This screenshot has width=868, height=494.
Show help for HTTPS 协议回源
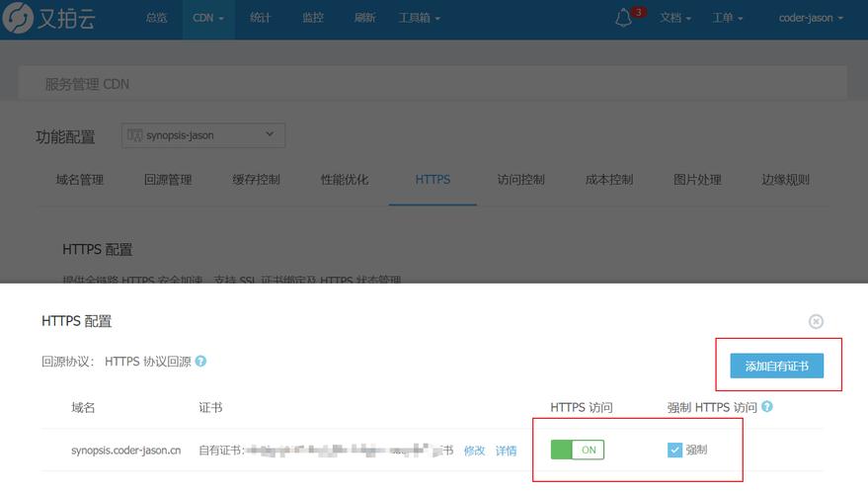(200, 361)
